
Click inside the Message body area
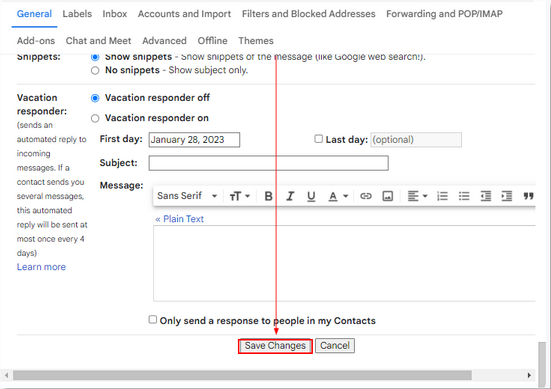(x=344, y=264)
